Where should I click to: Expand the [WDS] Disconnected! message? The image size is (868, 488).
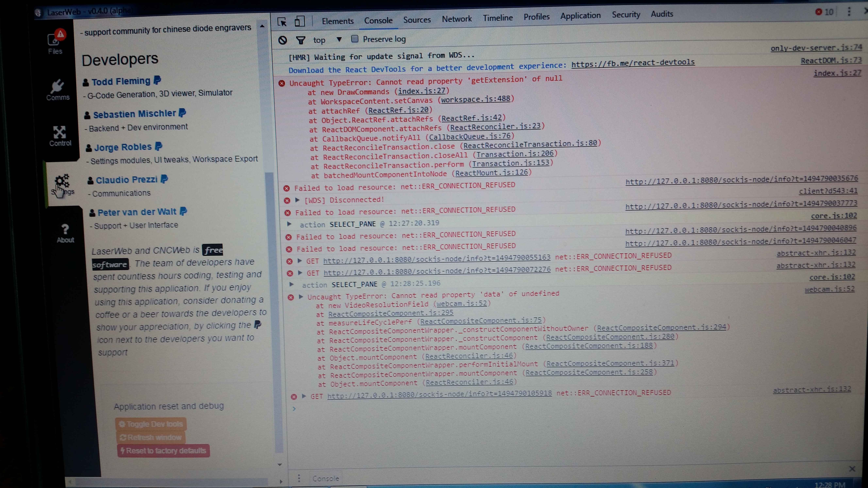297,200
